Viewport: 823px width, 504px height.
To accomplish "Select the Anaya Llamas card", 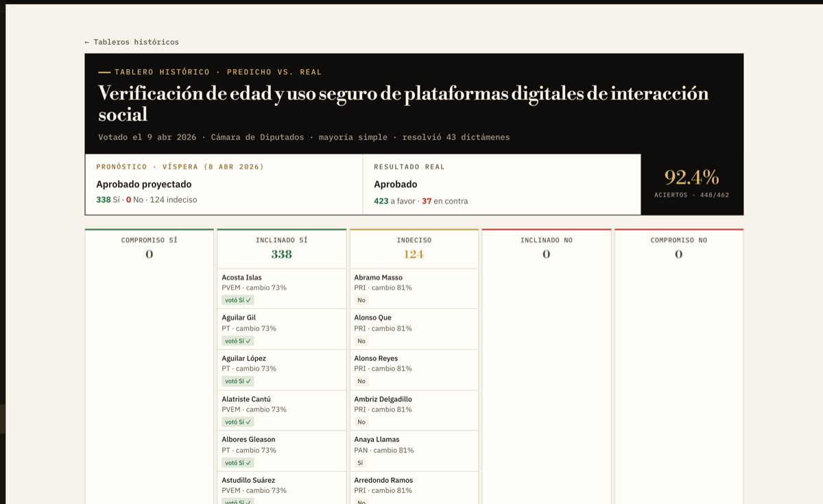I will (414, 451).
